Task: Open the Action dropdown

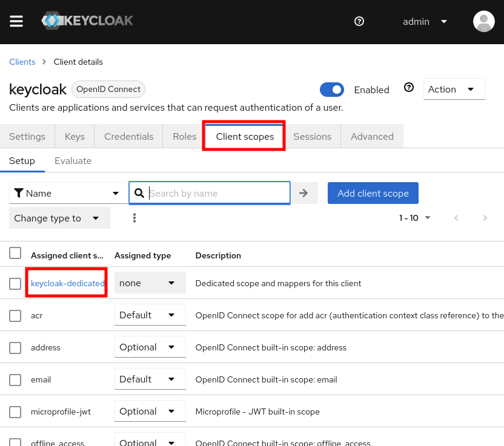Action: click(454, 90)
